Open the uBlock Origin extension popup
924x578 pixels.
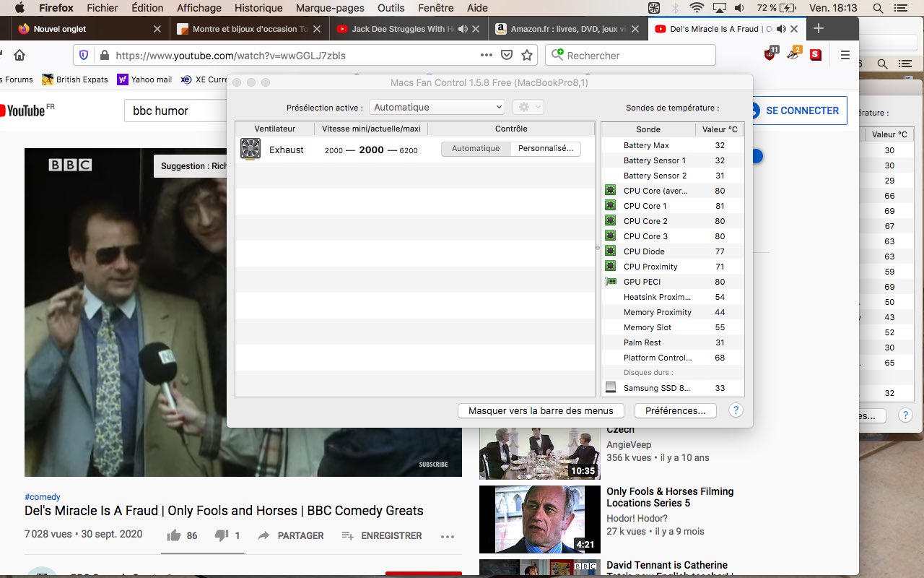(x=771, y=53)
